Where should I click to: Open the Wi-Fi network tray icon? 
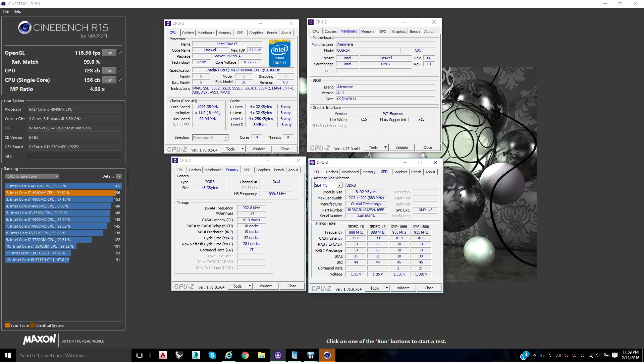pyautogui.click(x=591, y=355)
